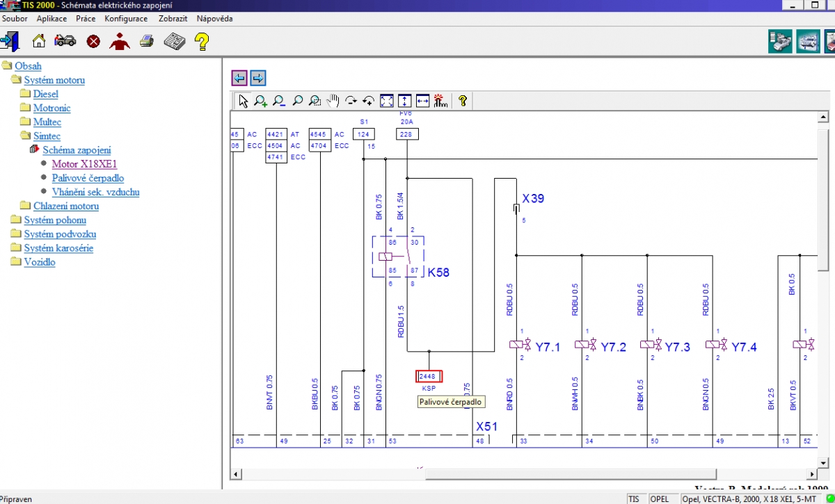Click the Y7.1 injector label
835x504 pixels.
548,347
